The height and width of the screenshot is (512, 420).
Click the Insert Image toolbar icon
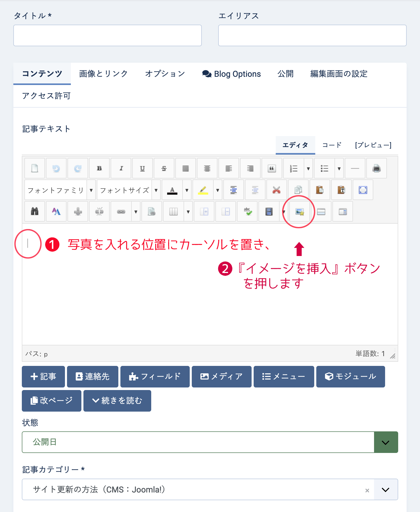pyautogui.click(x=299, y=212)
